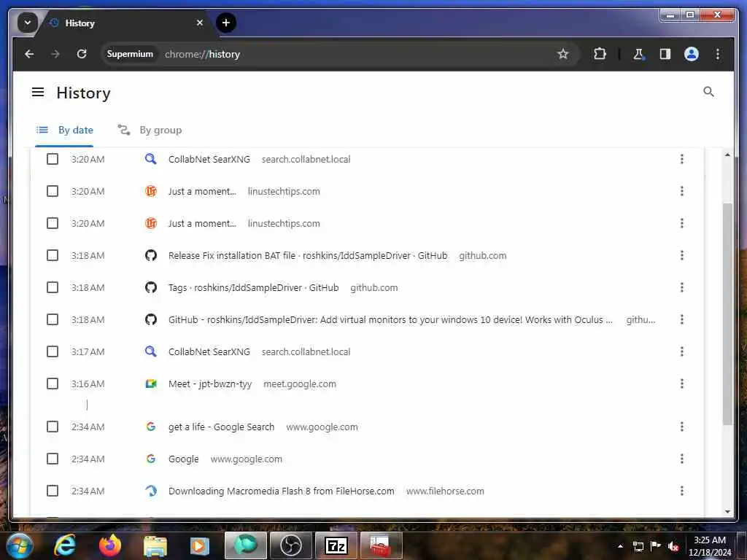
Task: Click the Supermium site chip
Action: click(130, 54)
